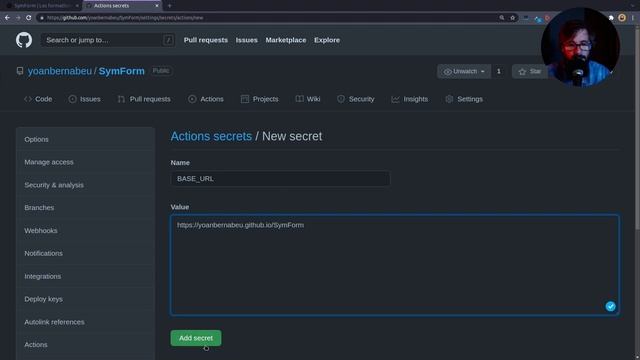
Task: Select Options in settings sidebar
Action: tap(85, 139)
